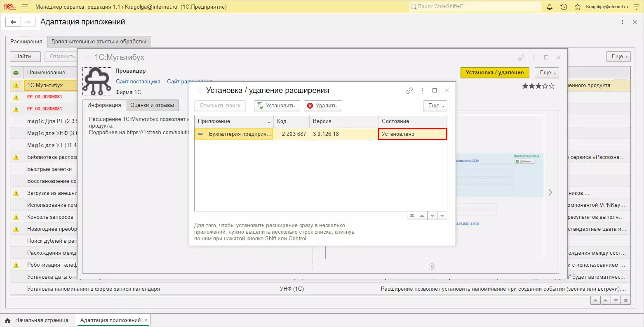Open Дополнительные отчеты и обработки tab
The image size is (644, 327).
coord(99,42)
